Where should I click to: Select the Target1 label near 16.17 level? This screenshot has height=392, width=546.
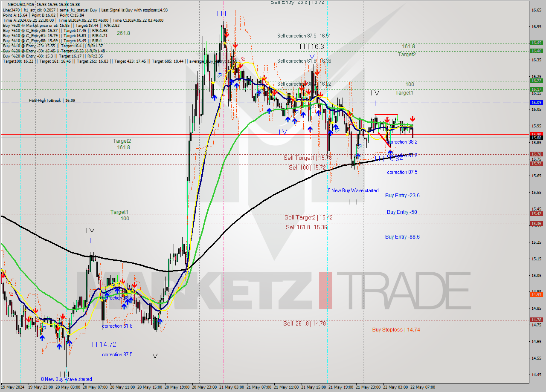404,92
